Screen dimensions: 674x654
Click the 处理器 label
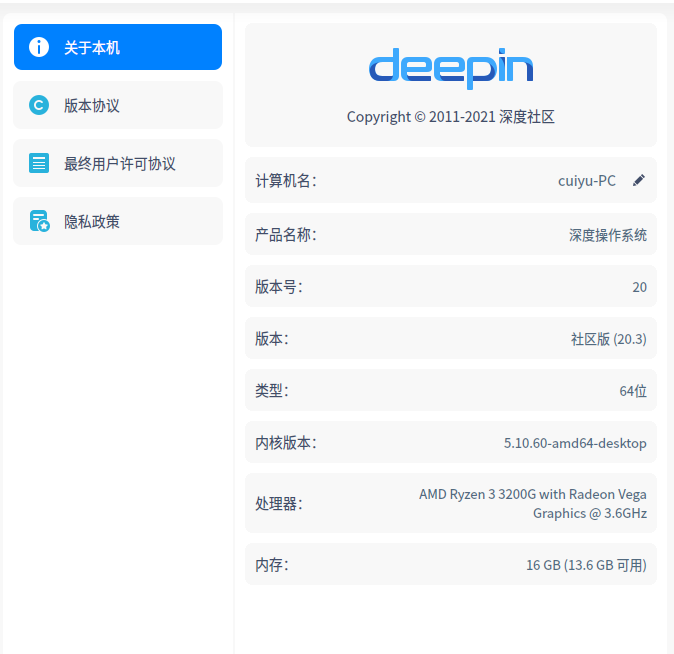279,504
